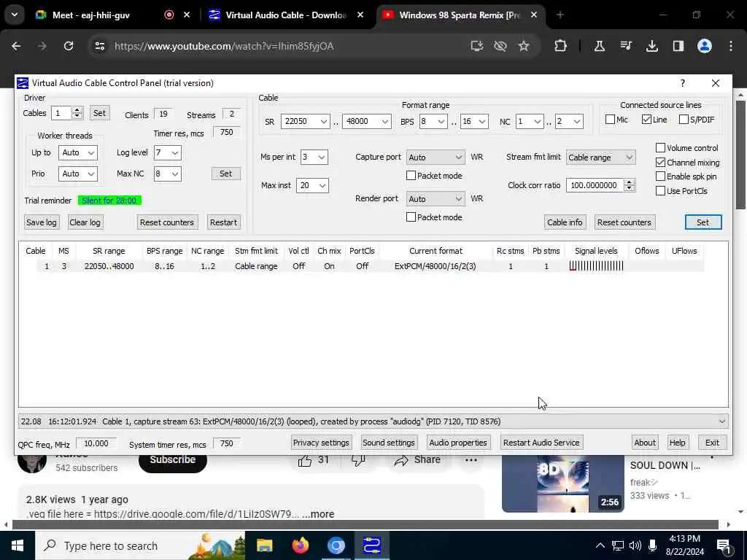Open BPS maximum 16 dropdown
This screenshot has width=747, height=560.
pos(474,122)
